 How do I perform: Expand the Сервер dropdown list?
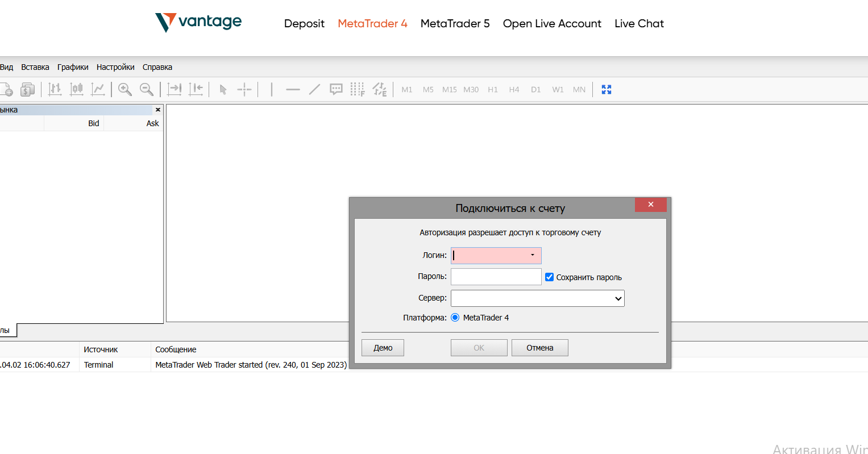pos(618,298)
